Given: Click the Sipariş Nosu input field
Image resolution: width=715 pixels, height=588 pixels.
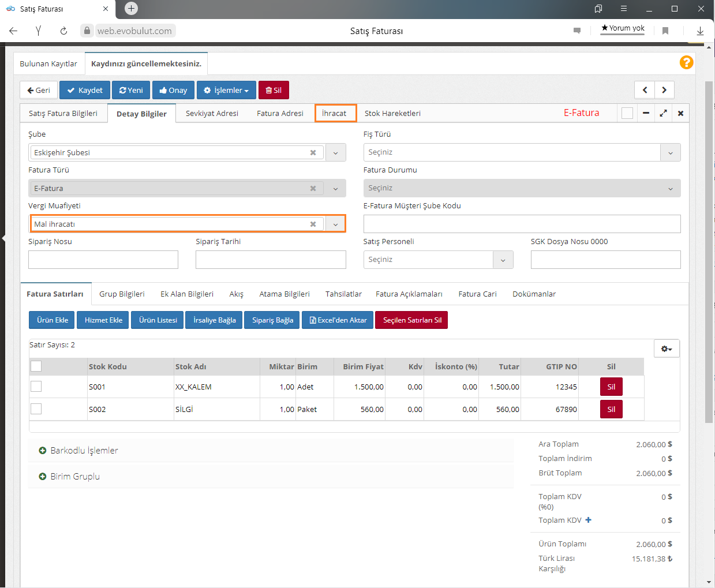Looking at the screenshot, I should 103,260.
